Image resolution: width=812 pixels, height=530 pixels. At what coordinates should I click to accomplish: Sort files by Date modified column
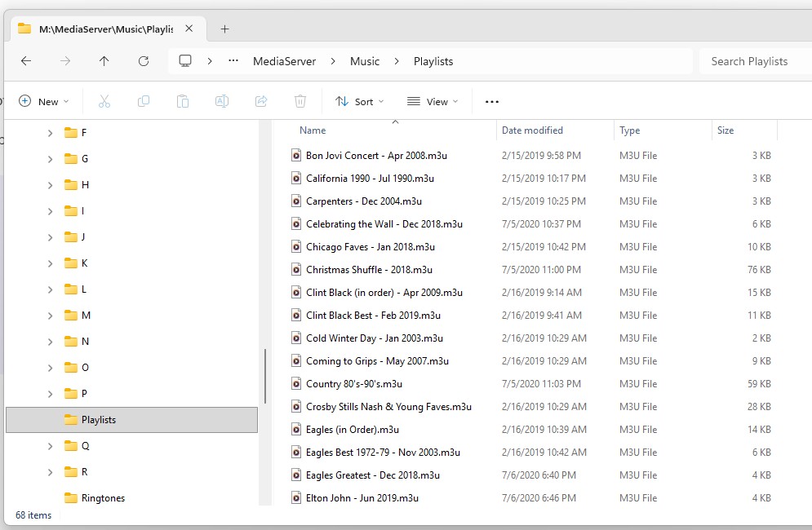[x=532, y=130]
